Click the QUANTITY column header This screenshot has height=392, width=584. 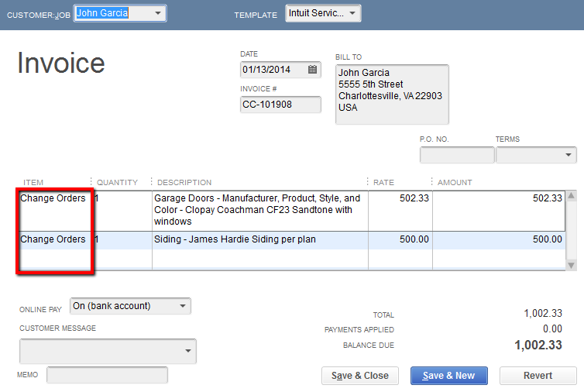pyautogui.click(x=117, y=182)
